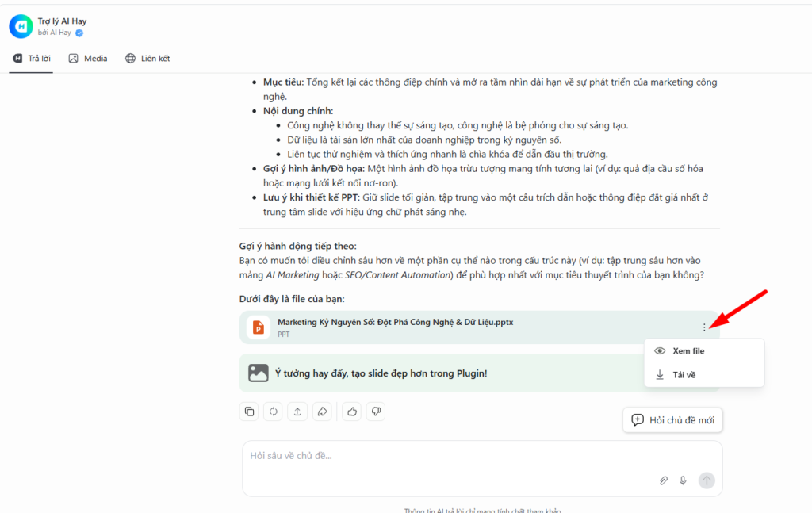
Task: Click the Gợi ý hình ảnh/Đồ họa label
Action: click(x=314, y=168)
